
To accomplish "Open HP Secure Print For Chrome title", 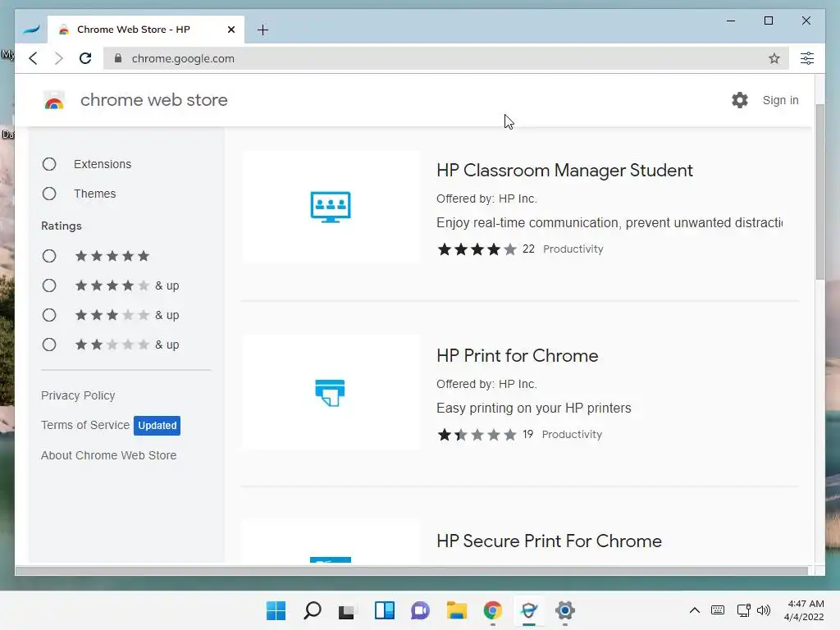I will [549, 541].
